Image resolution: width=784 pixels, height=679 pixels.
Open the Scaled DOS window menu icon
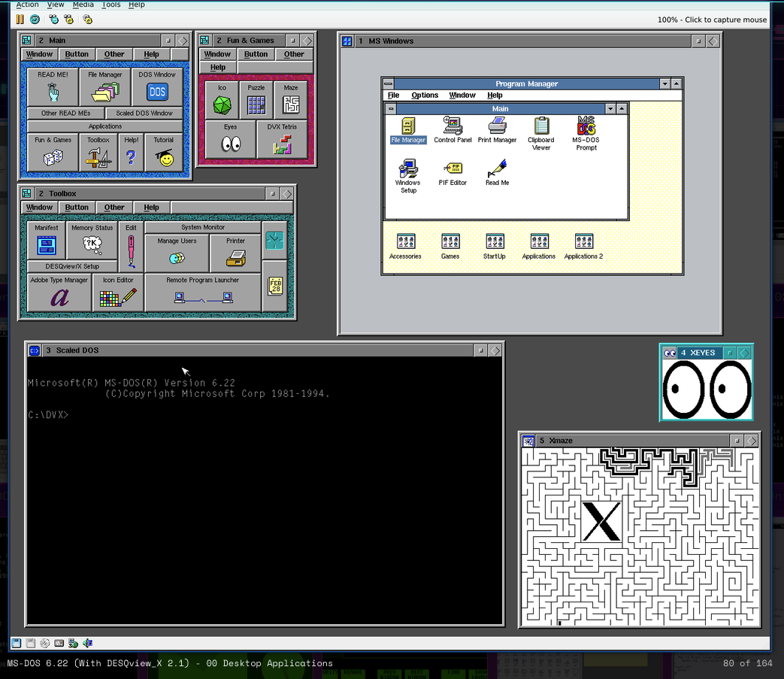point(34,350)
